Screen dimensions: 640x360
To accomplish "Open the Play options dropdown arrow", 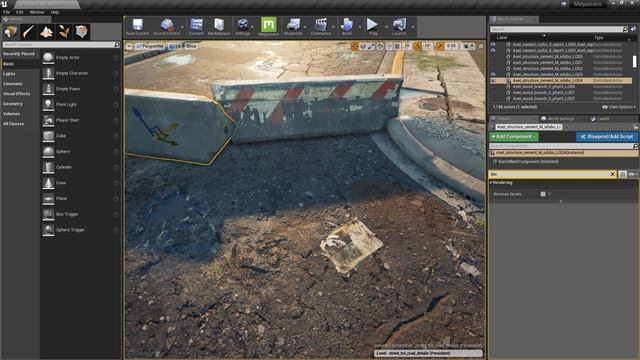I will click(386, 27).
